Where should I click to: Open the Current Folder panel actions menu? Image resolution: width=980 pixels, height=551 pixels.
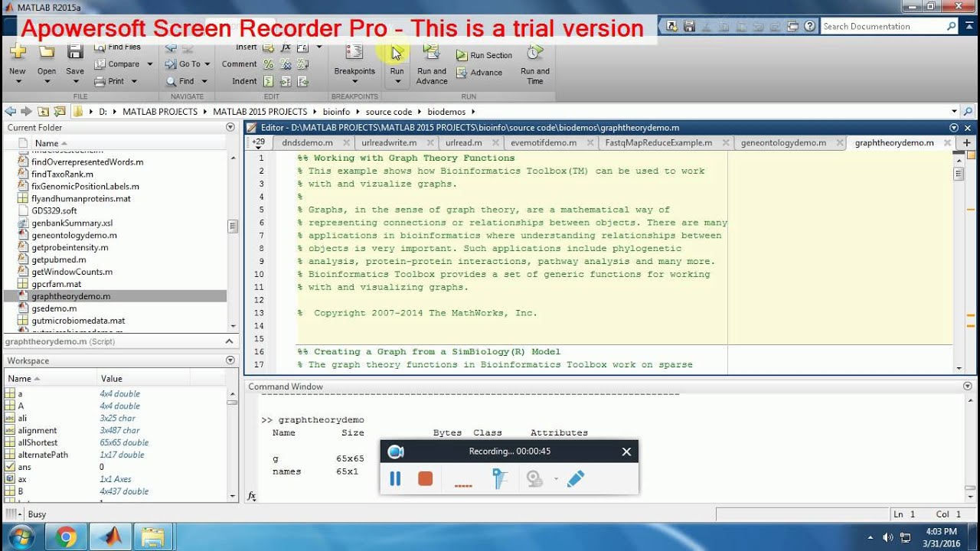click(x=230, y=127)
